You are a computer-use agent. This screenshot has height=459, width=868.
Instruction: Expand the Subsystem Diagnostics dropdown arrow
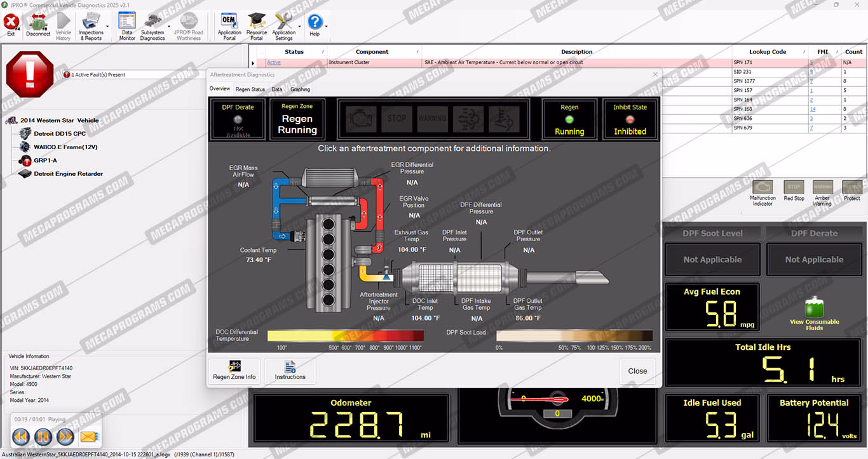[x=168, y=27]
